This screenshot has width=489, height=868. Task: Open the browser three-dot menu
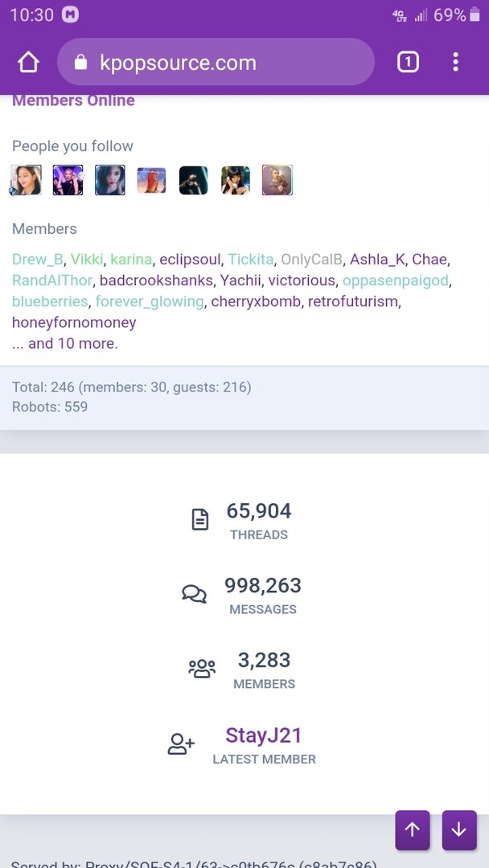[x=455, y=62]
